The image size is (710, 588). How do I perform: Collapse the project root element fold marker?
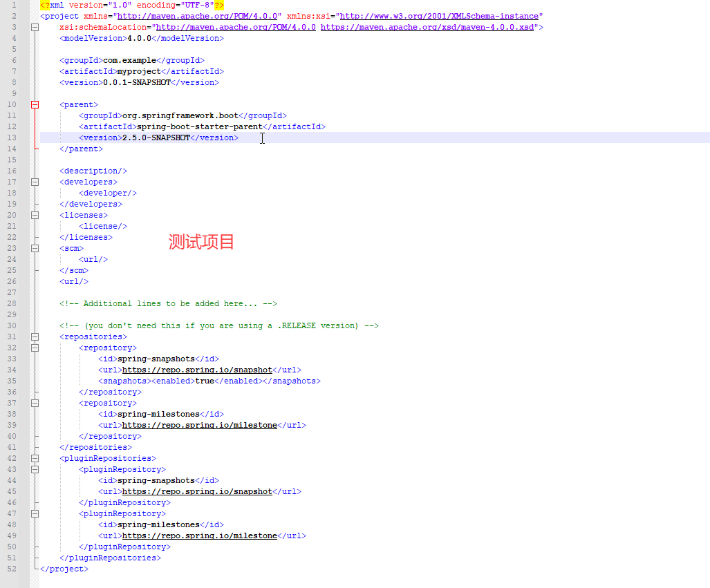pos(35,27)
